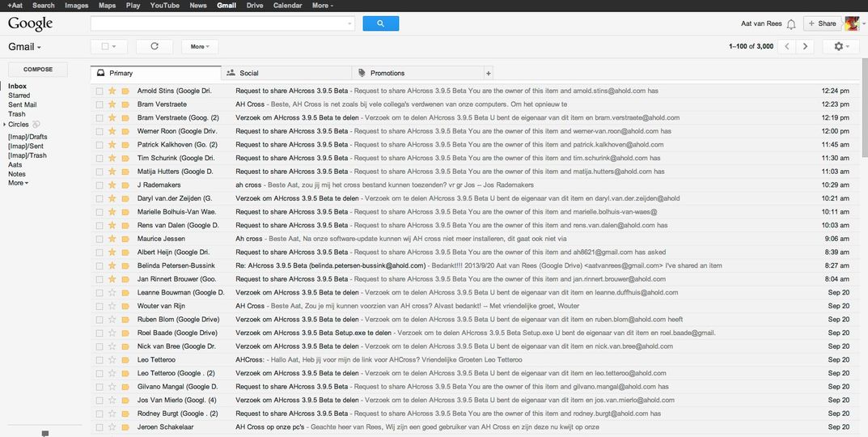Open the Gmail product switcher dropdown
The width and height of the screenshot is (868, 437).
tap(24, 47)
